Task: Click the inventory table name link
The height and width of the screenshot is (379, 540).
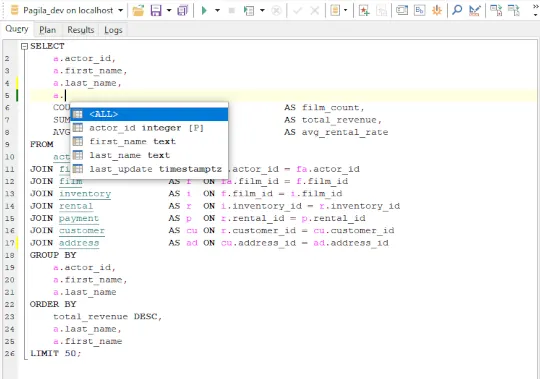Action: point(85,193)
